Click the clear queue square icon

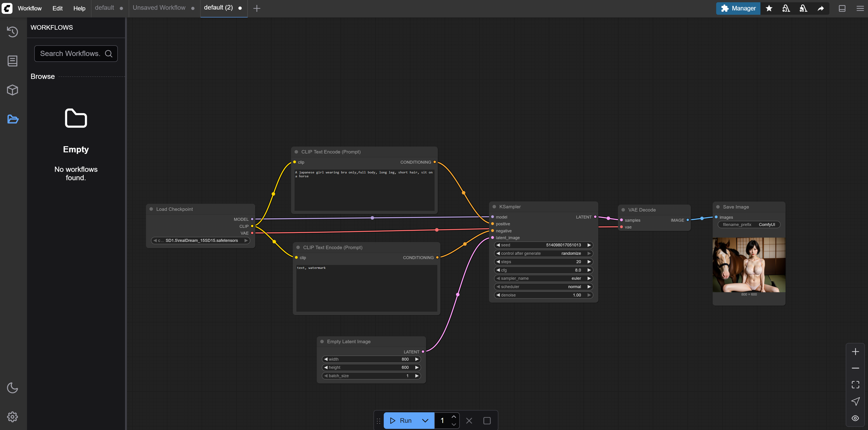pos(487,420)
